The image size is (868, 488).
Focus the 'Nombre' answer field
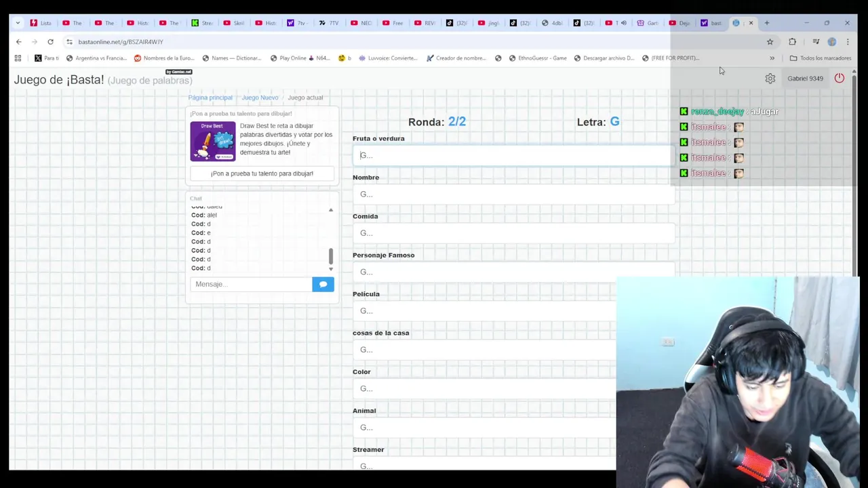[513, 194]
